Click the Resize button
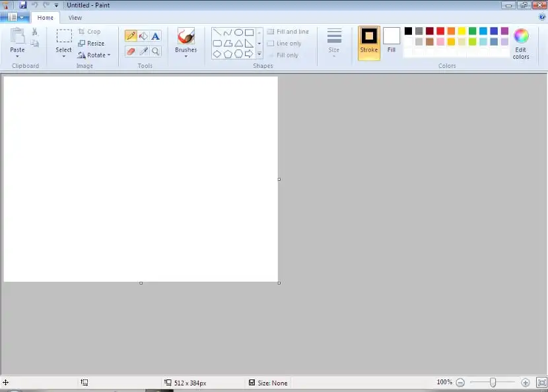Image resolution: width=548 pixels, height=392 pixels. (x=91, y=44)
